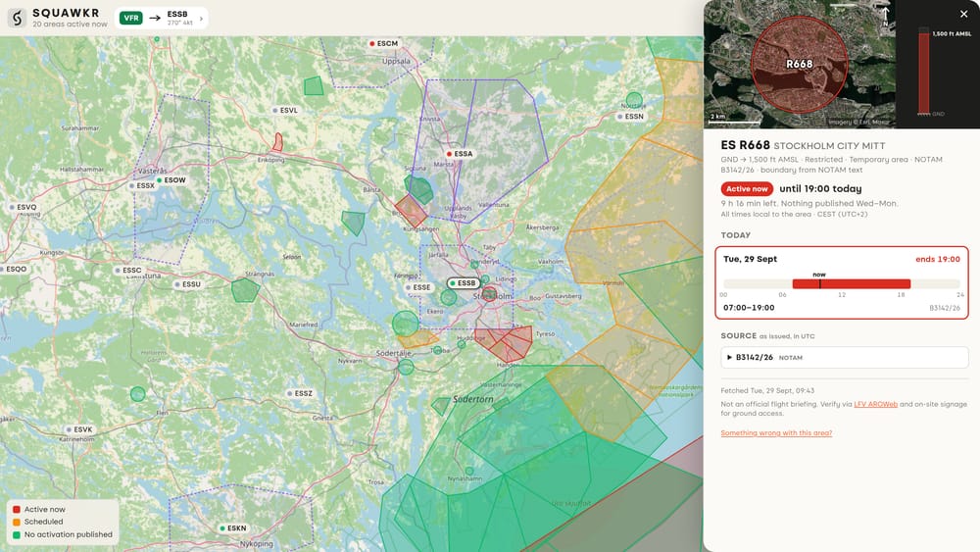Click the '20 areas active now' text
This screenshot has height=552, width=980.
[70, 25]
